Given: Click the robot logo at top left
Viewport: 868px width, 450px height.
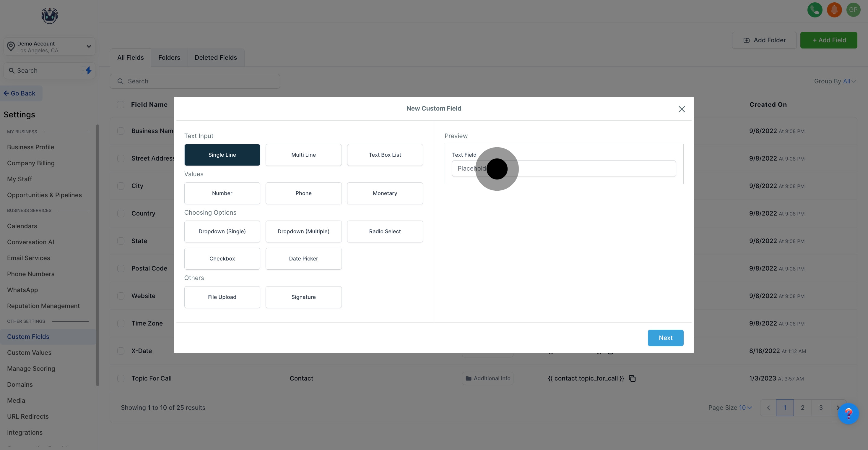Looking at the screenshot, I should tap(50, 16).
